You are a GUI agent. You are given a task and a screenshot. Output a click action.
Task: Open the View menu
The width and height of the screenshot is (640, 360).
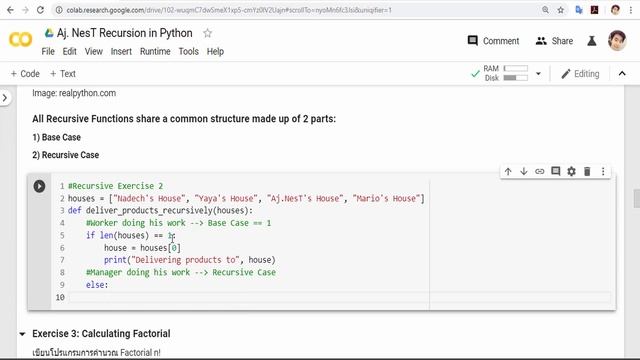pos(93,51)
